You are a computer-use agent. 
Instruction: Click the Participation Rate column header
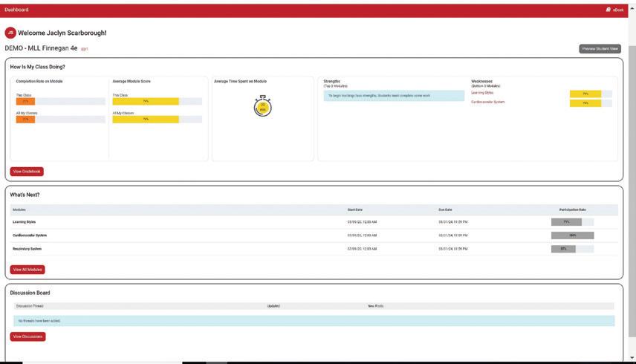point(572,209)
